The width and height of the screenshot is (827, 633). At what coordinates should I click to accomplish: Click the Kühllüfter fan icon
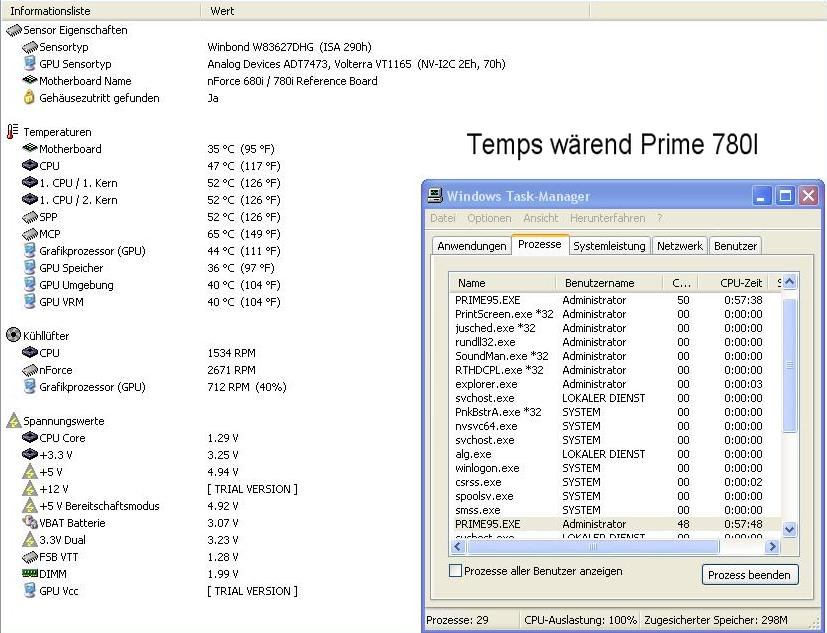click(13, 335)
